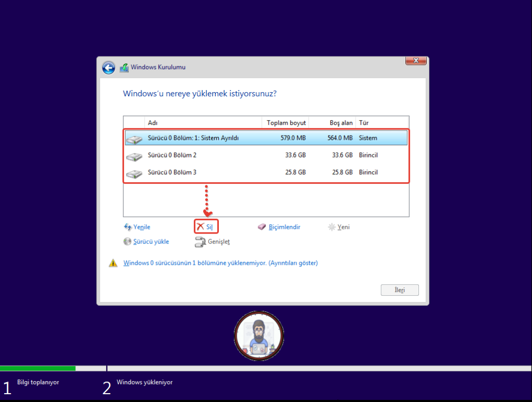Click the Birincil type of Bölüm 3
Screen dimensions: 532x402
pos(369,172)
